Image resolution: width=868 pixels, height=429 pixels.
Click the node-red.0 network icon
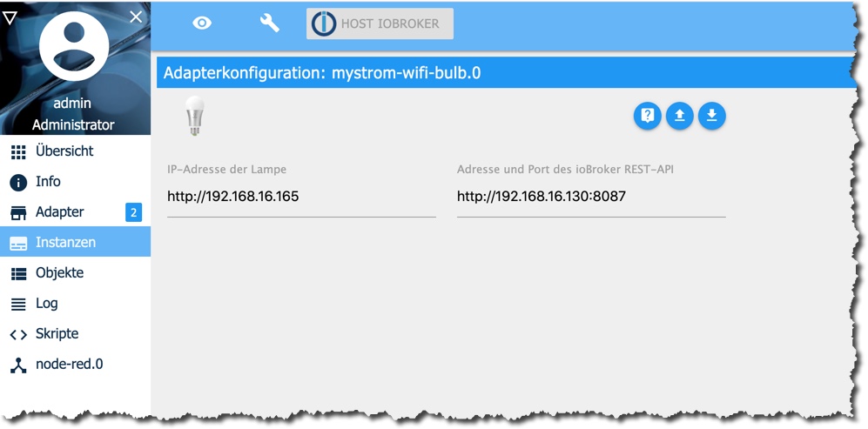(18, 365)
